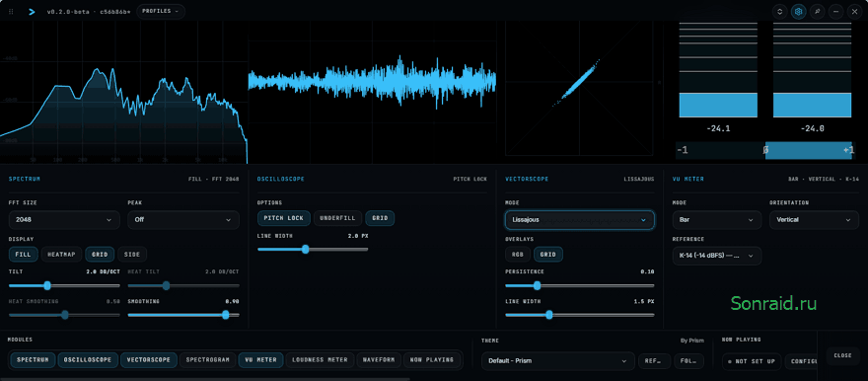The image size is (868, 381).
Task: Click the 'FILL · FFT 2048' summary text
Action: tap(214, 180)
